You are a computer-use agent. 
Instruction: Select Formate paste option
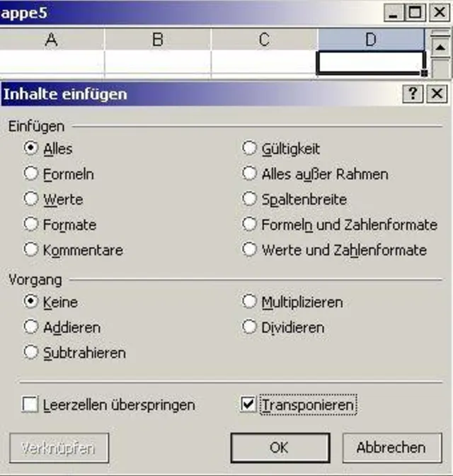point(31,225)
